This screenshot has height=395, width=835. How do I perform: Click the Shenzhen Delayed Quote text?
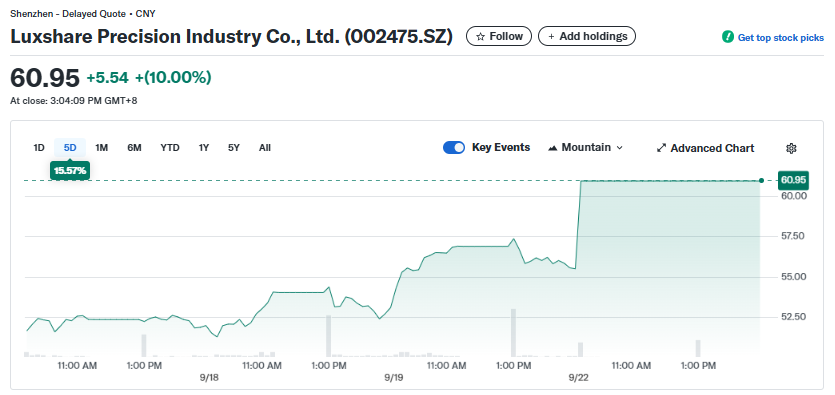83,14
